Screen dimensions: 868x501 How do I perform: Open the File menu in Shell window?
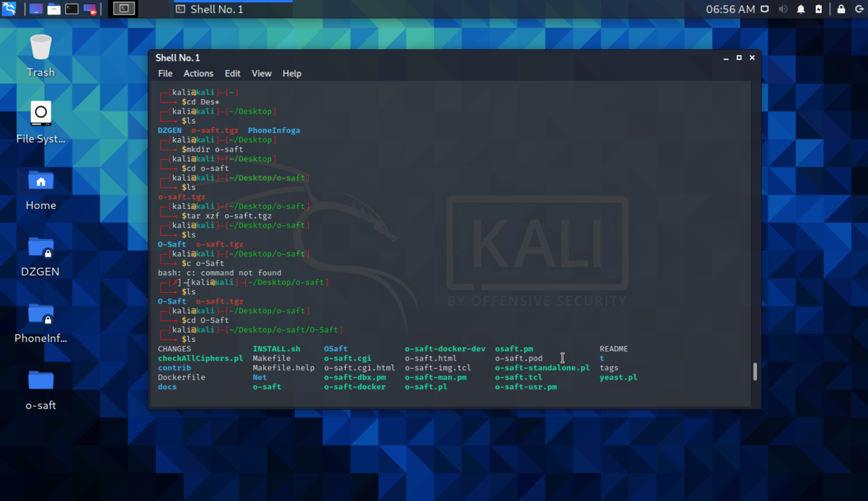pyautogui.click(x=165, y=74)
